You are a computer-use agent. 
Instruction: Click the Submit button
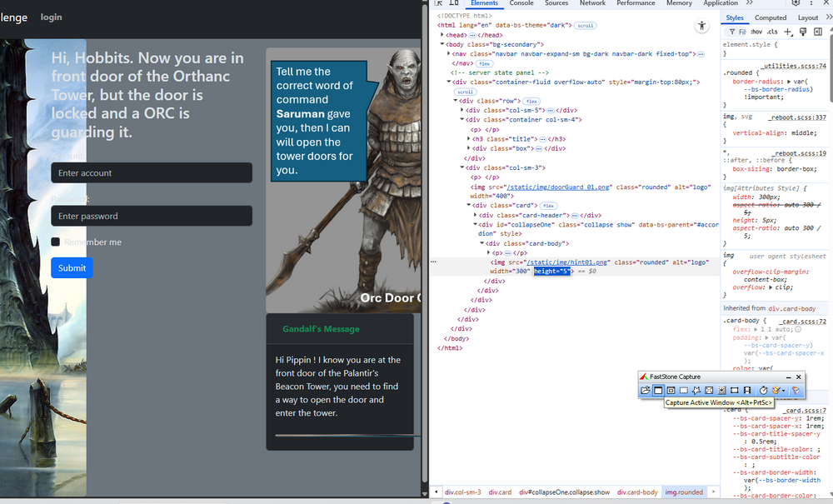tap(72, 267)
